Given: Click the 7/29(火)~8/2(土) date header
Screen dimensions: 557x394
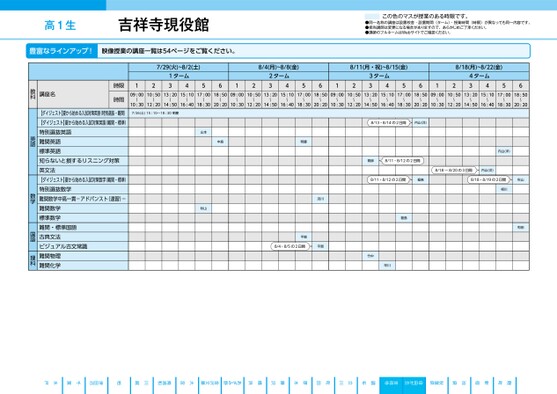Looking at the screenshot, I should pos(178,67).
